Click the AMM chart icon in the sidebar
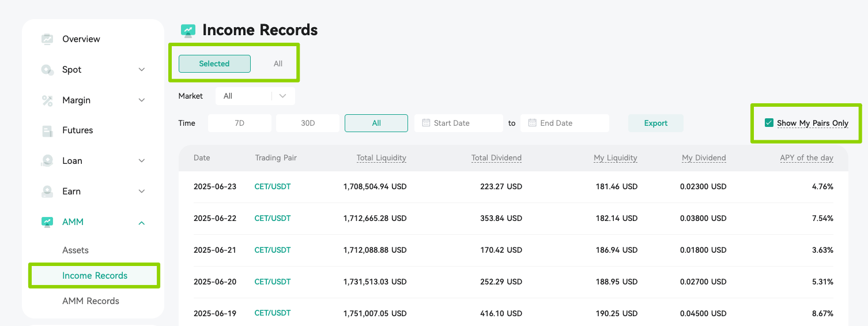The height and width of the screenshot is (326, 868). coord(47,222)
